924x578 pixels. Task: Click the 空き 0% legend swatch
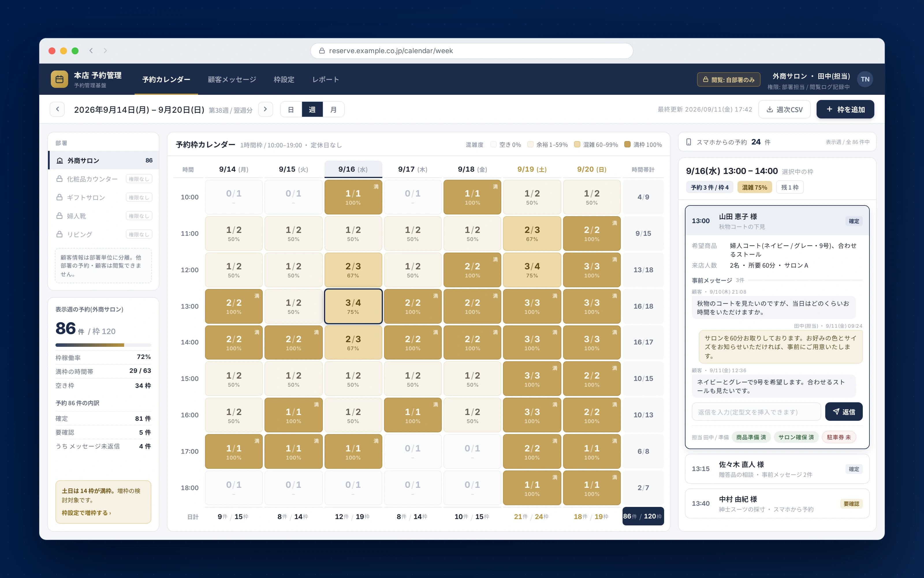(x=493, y=144)
